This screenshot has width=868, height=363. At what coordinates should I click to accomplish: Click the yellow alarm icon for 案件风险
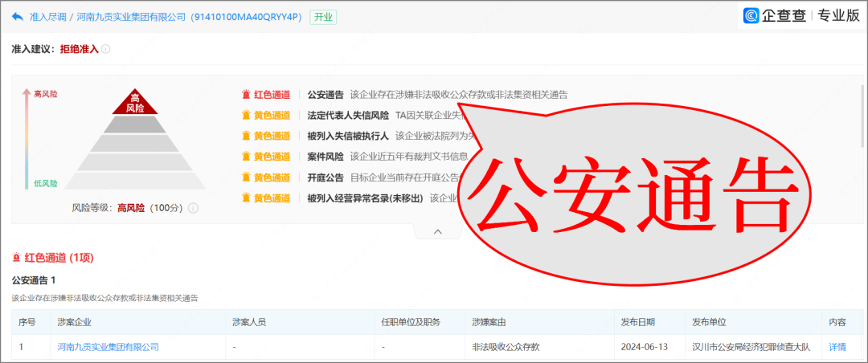point(247,157)
